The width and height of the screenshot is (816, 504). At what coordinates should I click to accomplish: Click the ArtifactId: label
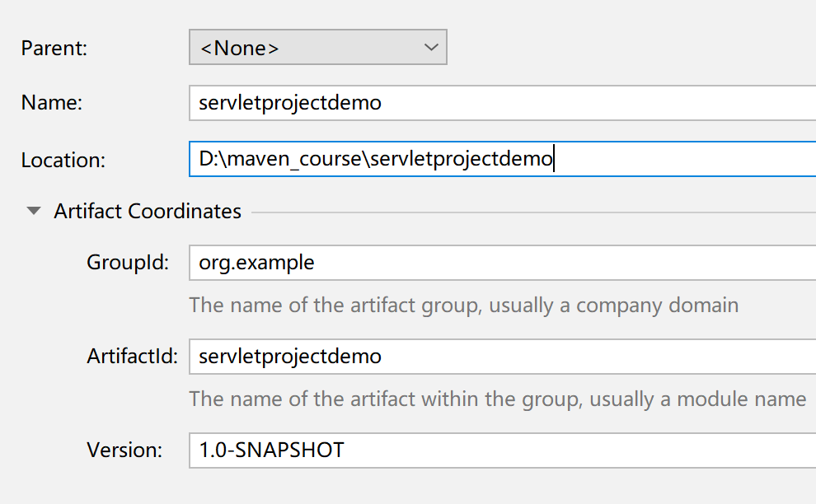point(132,357)
